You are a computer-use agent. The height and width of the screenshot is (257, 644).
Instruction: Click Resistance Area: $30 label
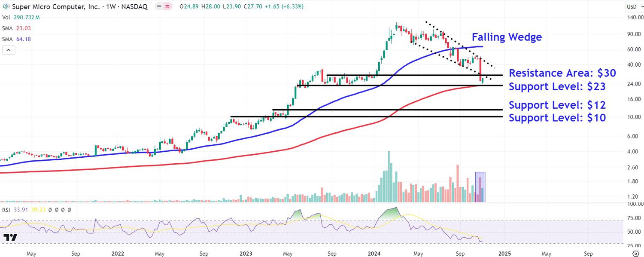pyautogui.click(x=562, y=73)
